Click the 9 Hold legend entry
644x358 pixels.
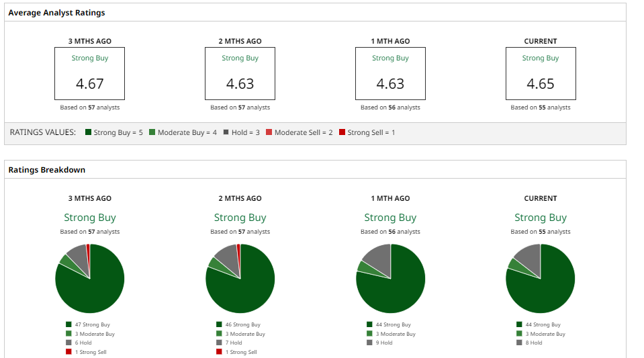coord(379,343)
